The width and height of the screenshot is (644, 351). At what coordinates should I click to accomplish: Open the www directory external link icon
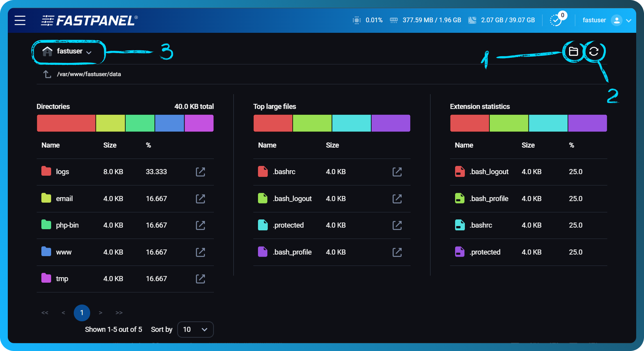point(200,252)
